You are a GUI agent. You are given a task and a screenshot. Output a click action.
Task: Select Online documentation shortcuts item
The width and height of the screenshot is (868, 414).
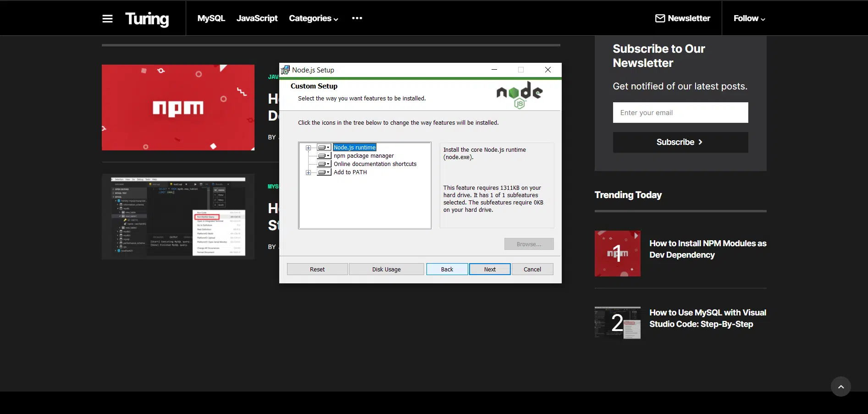(x=375, y=164)
